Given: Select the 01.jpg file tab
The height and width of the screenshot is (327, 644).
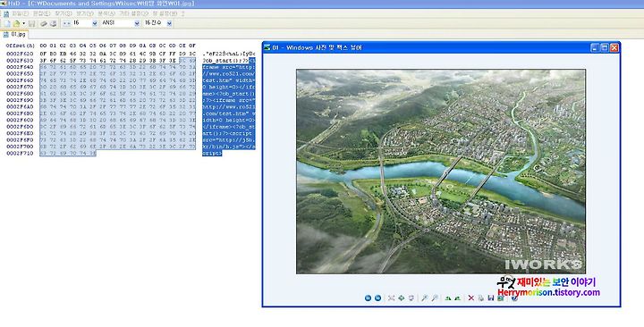Looking at the screenshot, I should coord(14,35).
